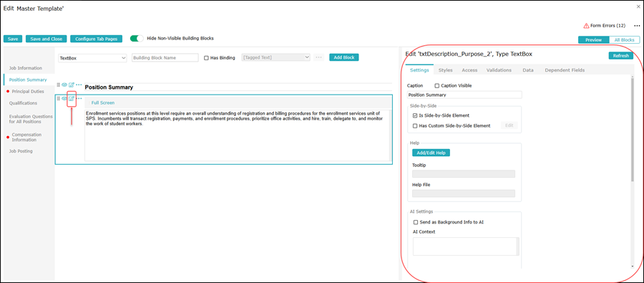Click the Help File field

point(463,193)
